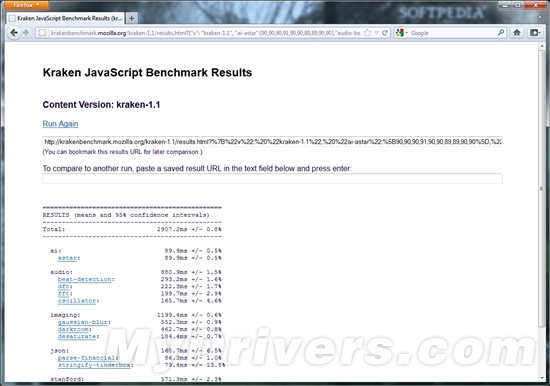
Task: Click the Forward navigation arrow
Action: [x=26, y=33]
